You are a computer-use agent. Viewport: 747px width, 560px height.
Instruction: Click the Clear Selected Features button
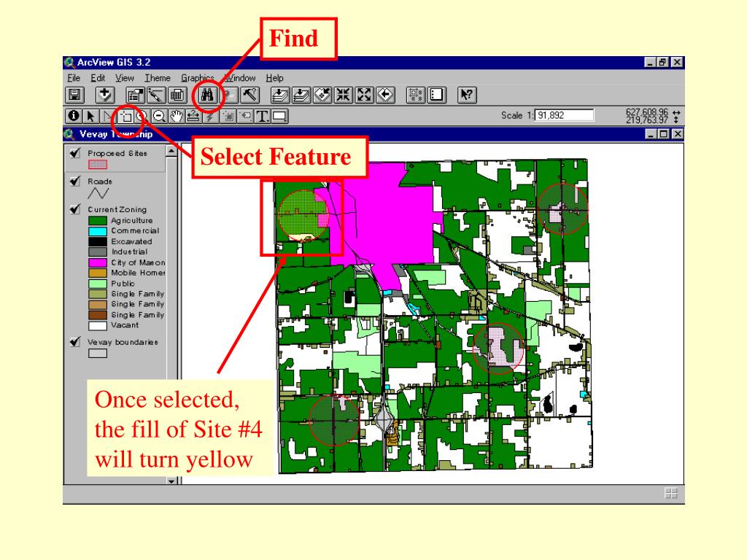(436, 95)
